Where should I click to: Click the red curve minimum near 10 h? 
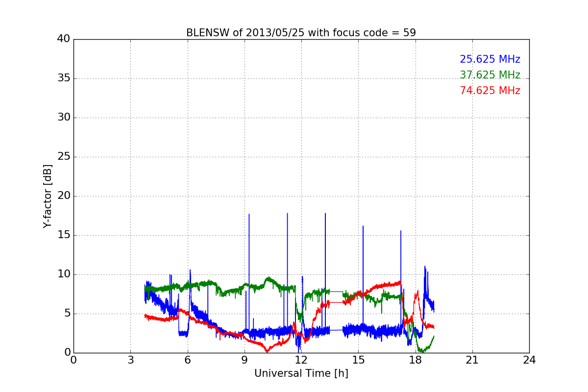[x=267, y=351]
